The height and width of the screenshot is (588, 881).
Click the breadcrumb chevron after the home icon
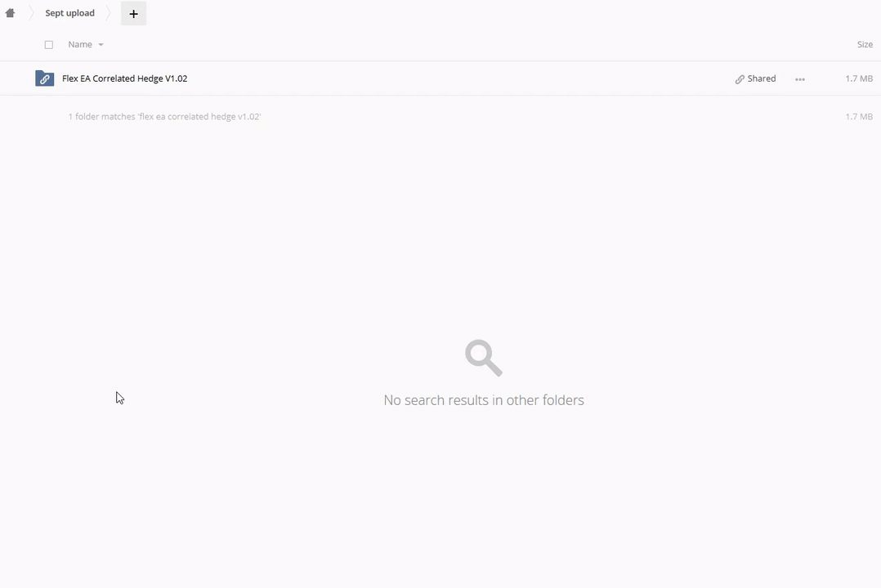(31, 13)
